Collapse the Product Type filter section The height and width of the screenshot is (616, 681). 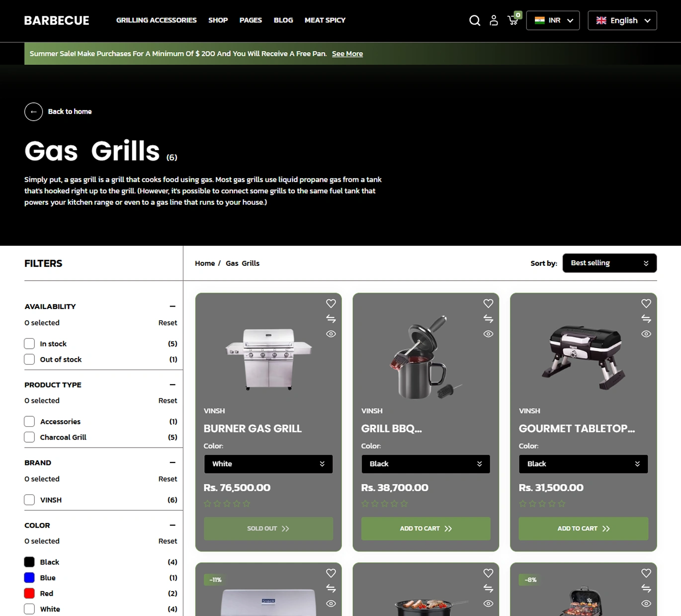pyautogui.click(x=172, y=385)
